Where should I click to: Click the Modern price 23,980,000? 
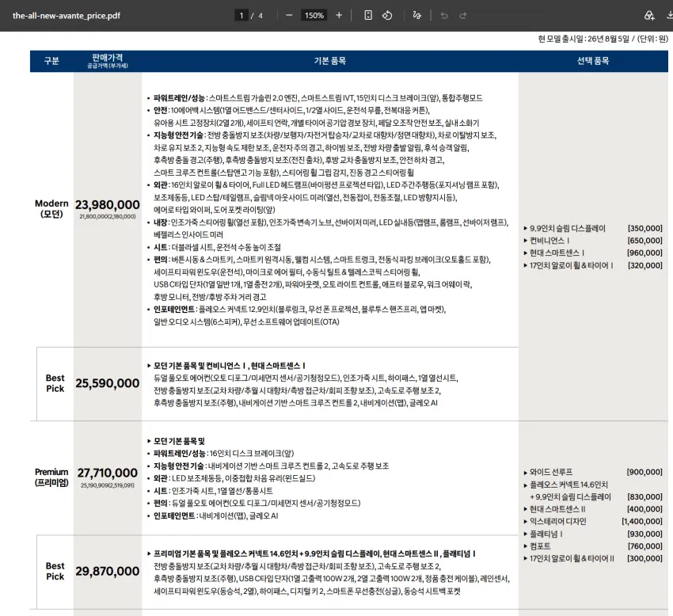(x=108, y=204)
